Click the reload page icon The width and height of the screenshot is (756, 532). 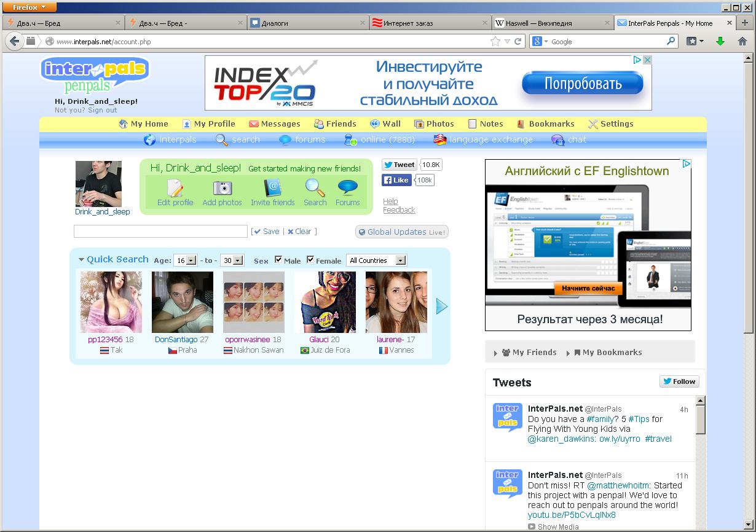click(518, 42)
